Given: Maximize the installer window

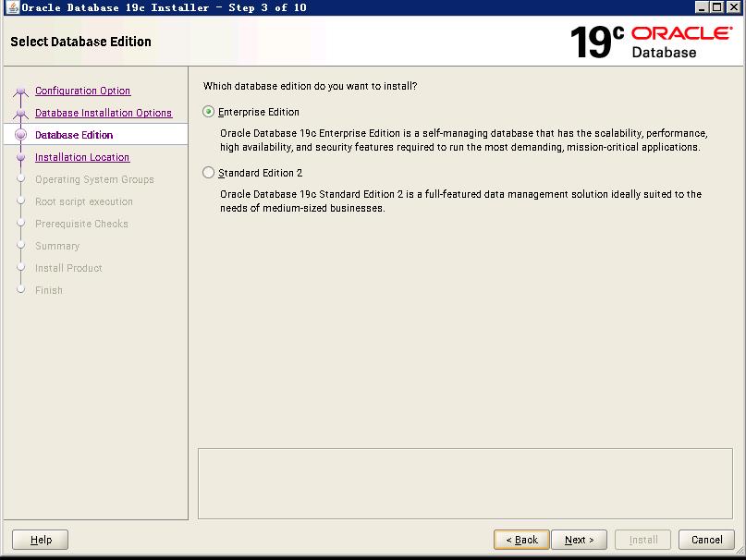Looking at the screenshot, I should (x=717, y=7).
